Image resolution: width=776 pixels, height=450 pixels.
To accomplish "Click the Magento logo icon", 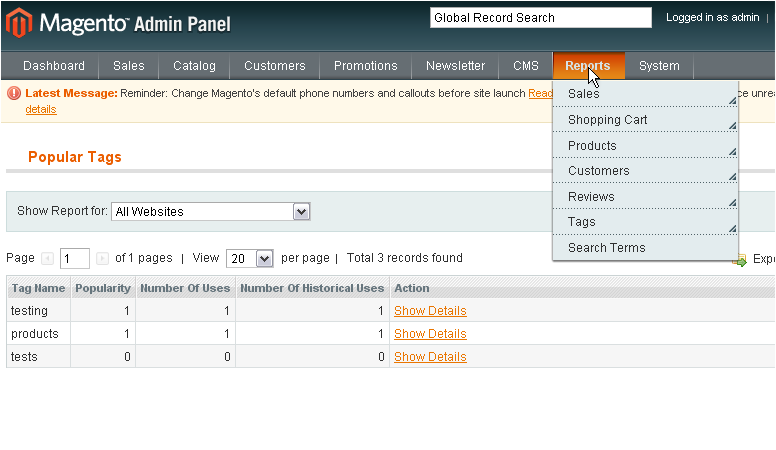I will (20, 22).
